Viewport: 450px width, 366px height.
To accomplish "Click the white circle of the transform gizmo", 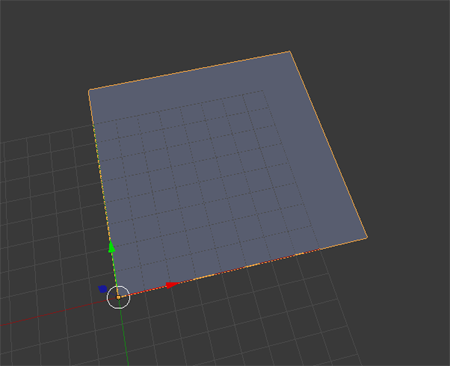I will tap(118, 297).
